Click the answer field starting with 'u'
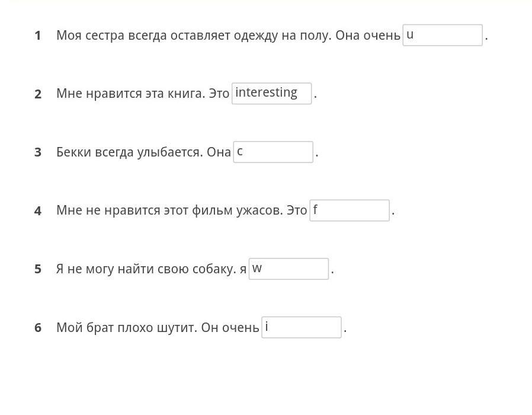 [443, 35]
